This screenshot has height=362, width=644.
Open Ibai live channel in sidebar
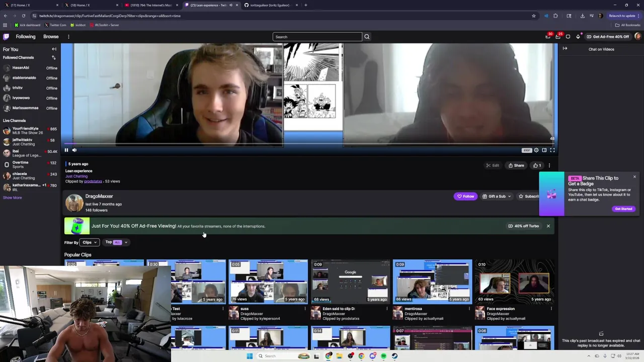pos(30,153)
